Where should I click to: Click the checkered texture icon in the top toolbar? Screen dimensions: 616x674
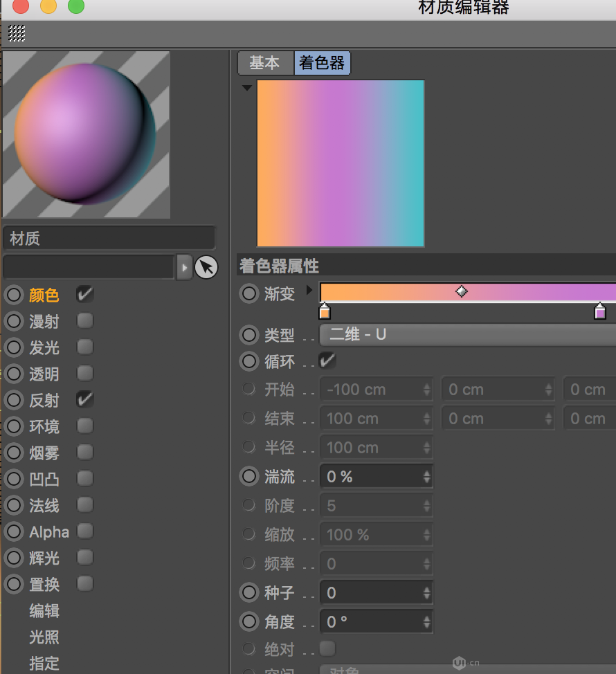[15, 33]
